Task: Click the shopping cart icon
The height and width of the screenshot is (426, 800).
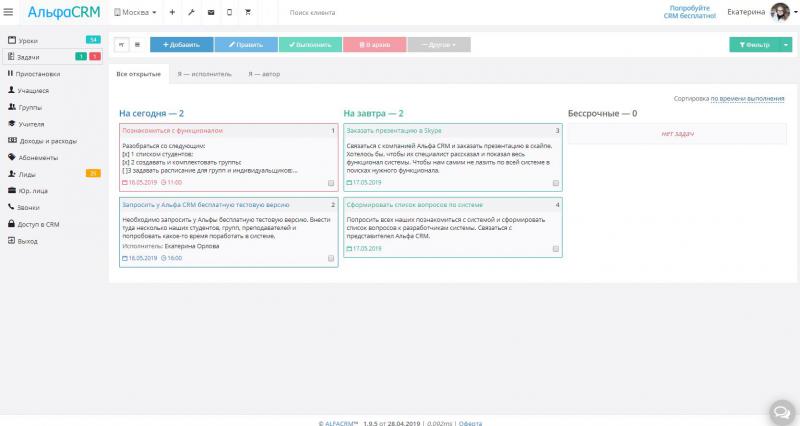Action: click(248, 13)
